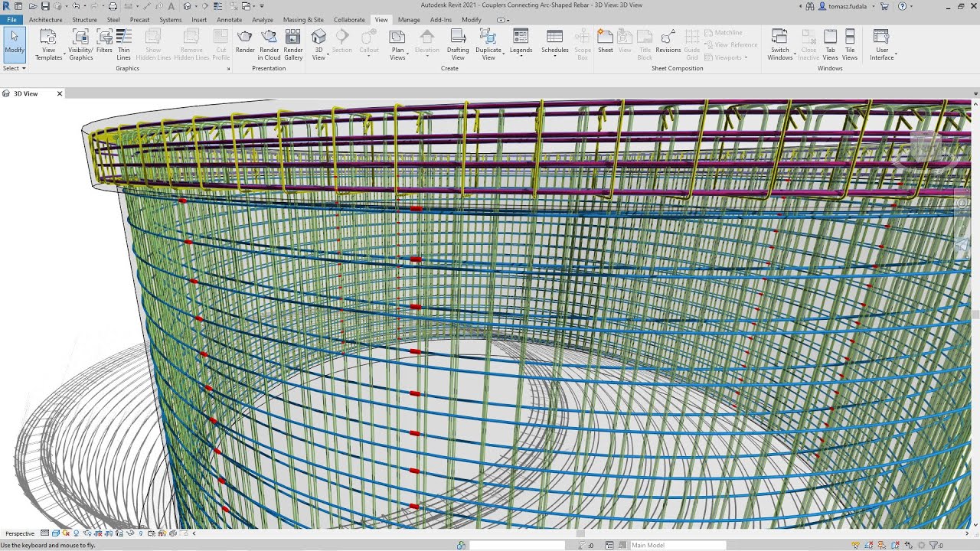The height and width of the screenshot is (551, 980).
Task: Open the File tab
Action: click(x=11, y=20)
